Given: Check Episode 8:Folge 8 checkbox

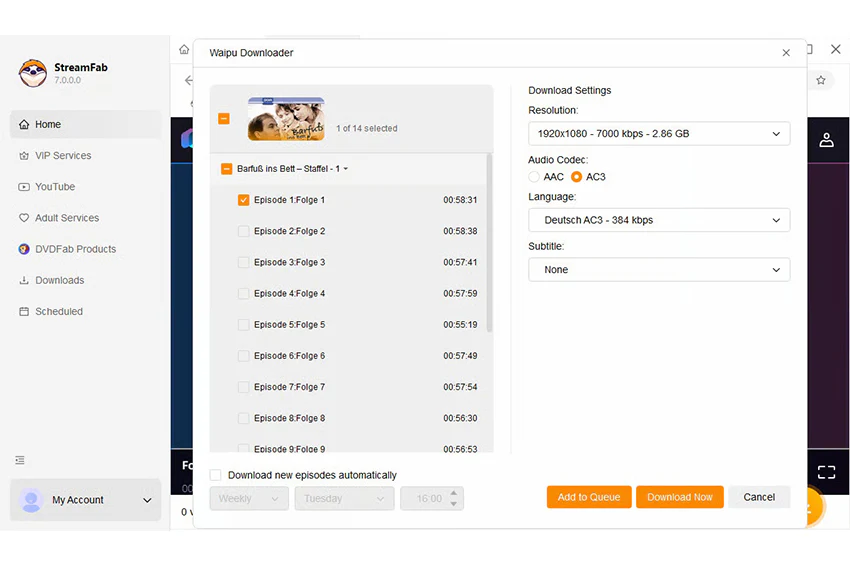Looking at the screenshot, I should 243,418.
